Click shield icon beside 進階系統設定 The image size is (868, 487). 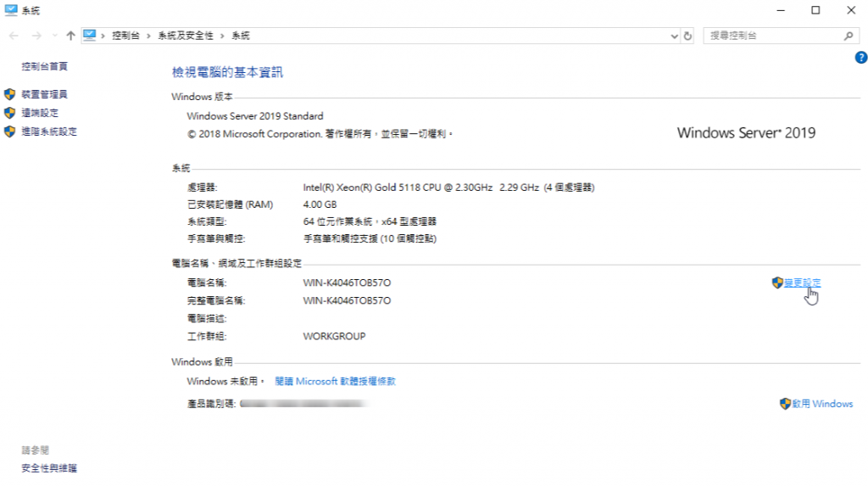coord(9,132)
